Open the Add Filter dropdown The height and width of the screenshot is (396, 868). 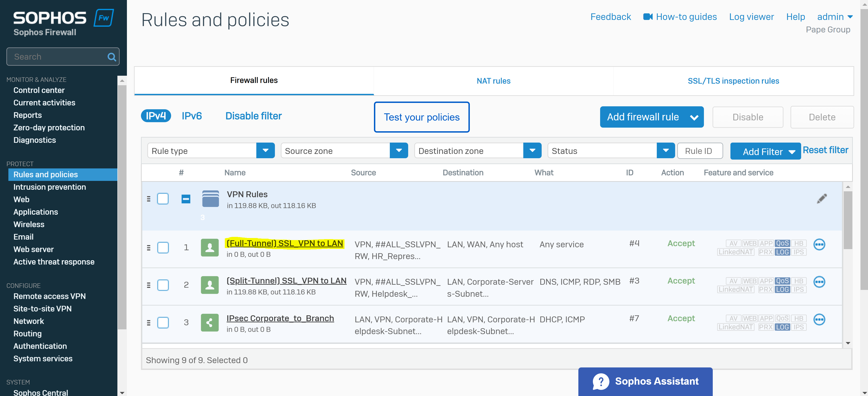(766, 151)
